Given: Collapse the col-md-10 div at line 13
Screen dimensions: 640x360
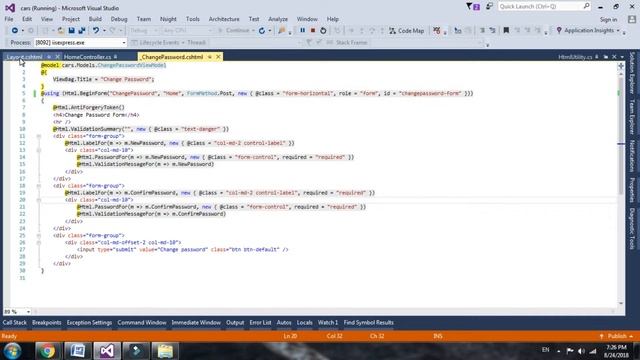Looking at the screenshot, I should (x=39, y=150).
